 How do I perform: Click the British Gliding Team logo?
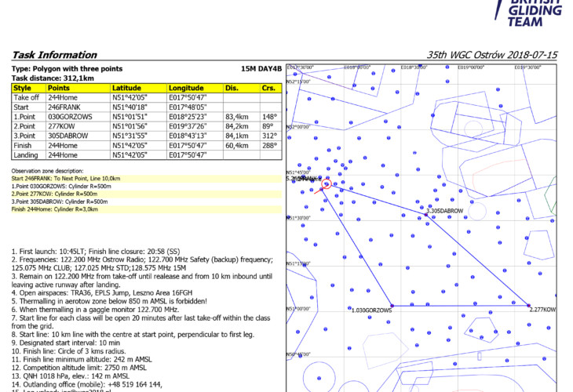[x=535, y=13]
